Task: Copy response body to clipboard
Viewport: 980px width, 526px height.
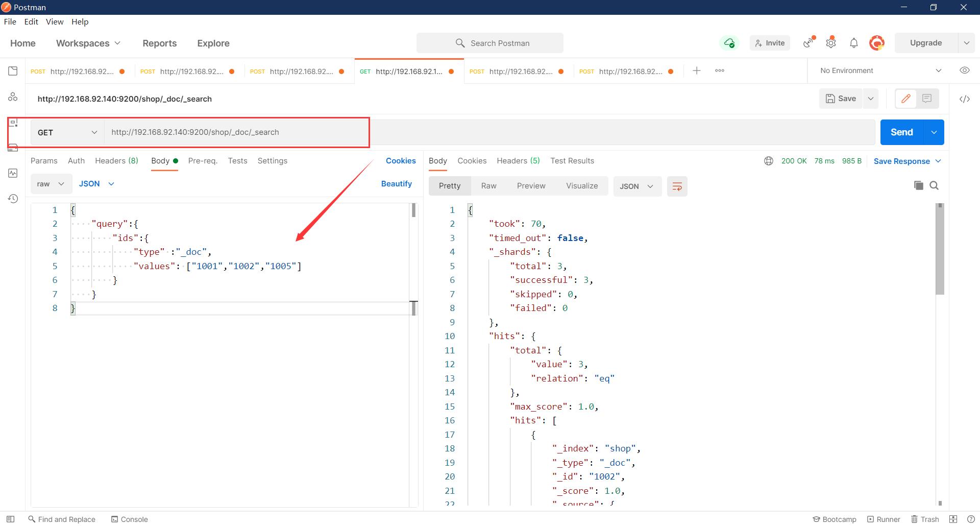Action: click(918, 185)
